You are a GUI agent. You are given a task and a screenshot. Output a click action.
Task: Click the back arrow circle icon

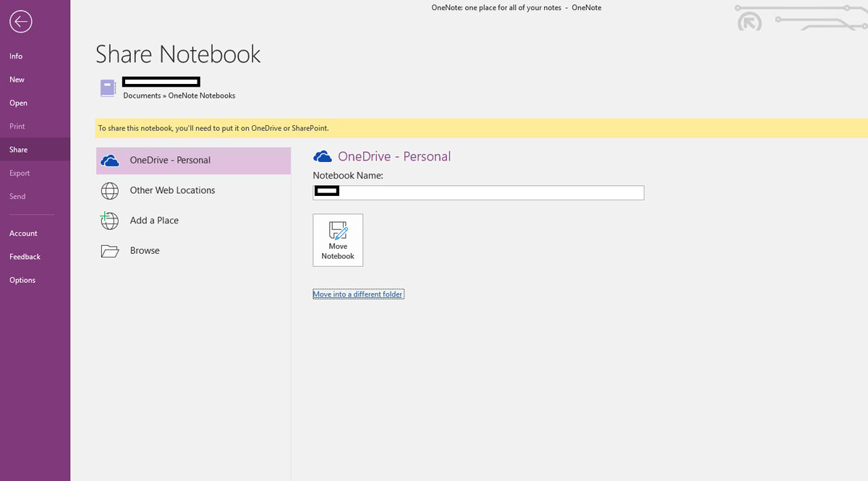tap(21, 22)
